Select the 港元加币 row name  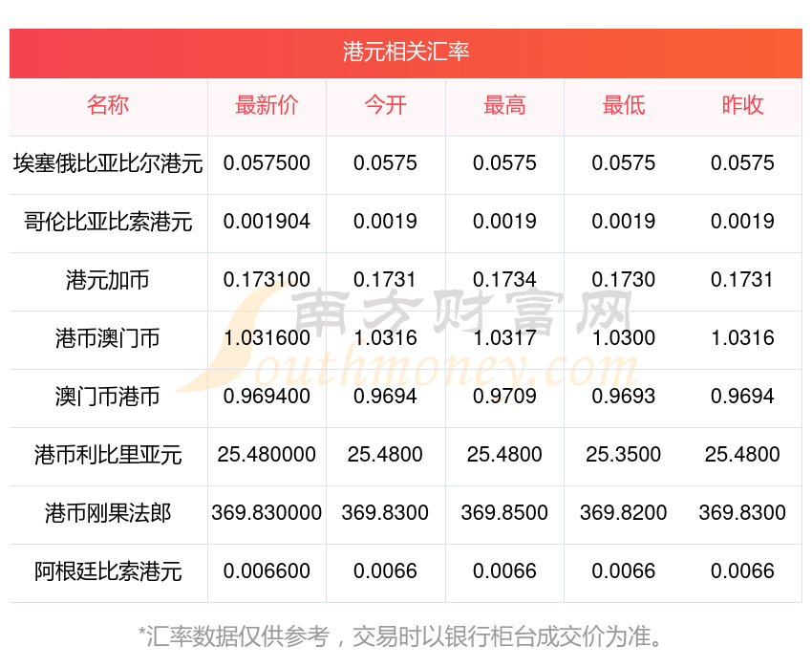[108, 280]
